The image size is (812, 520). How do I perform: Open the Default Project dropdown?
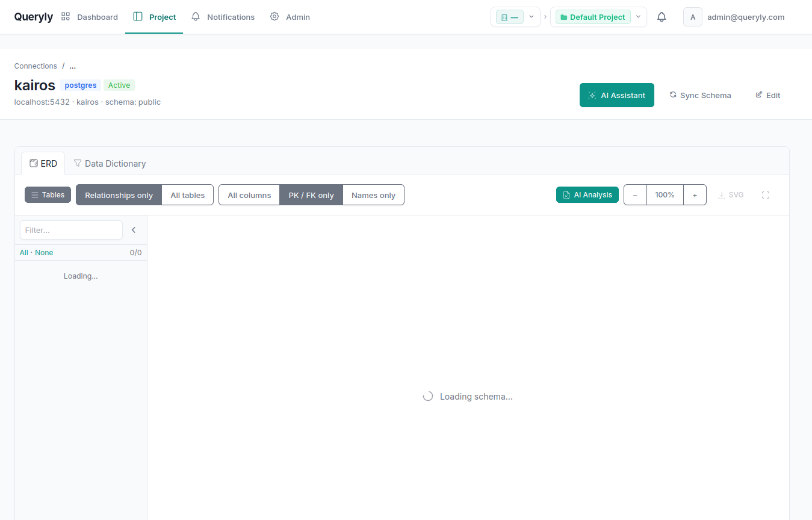click(x=637, y=17)
